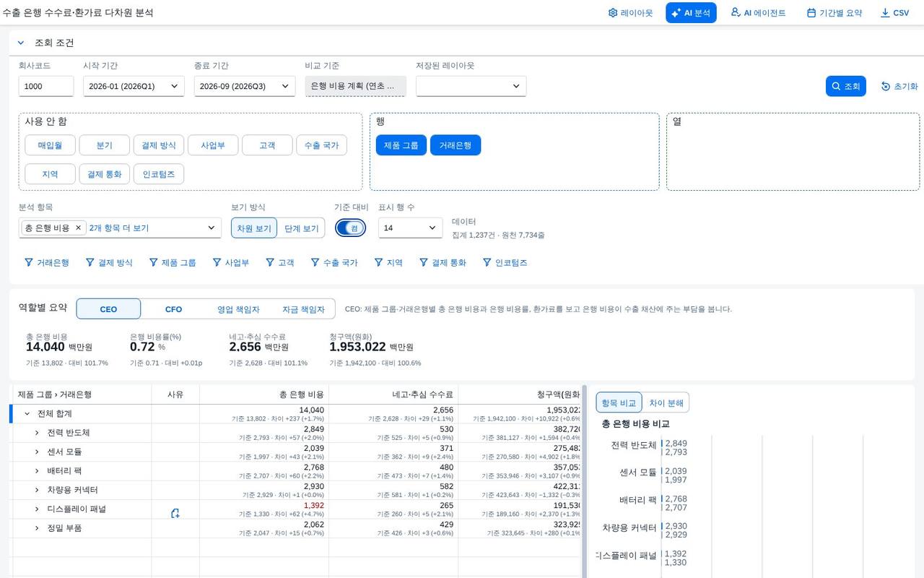Open the 제품 그룹 filter funnel icon
The height and width of the screenshot is (578, 924).
154,262
